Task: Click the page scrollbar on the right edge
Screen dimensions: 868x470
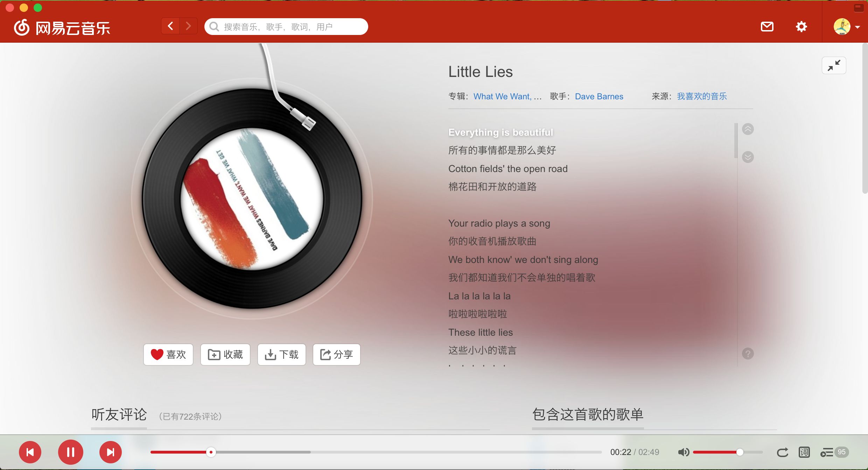Action: (x=865, y=119)
